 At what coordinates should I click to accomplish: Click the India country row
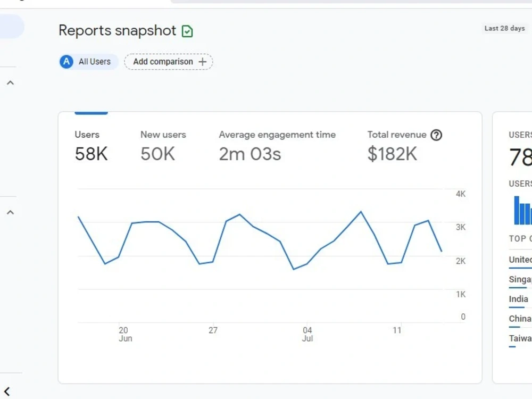520,300
